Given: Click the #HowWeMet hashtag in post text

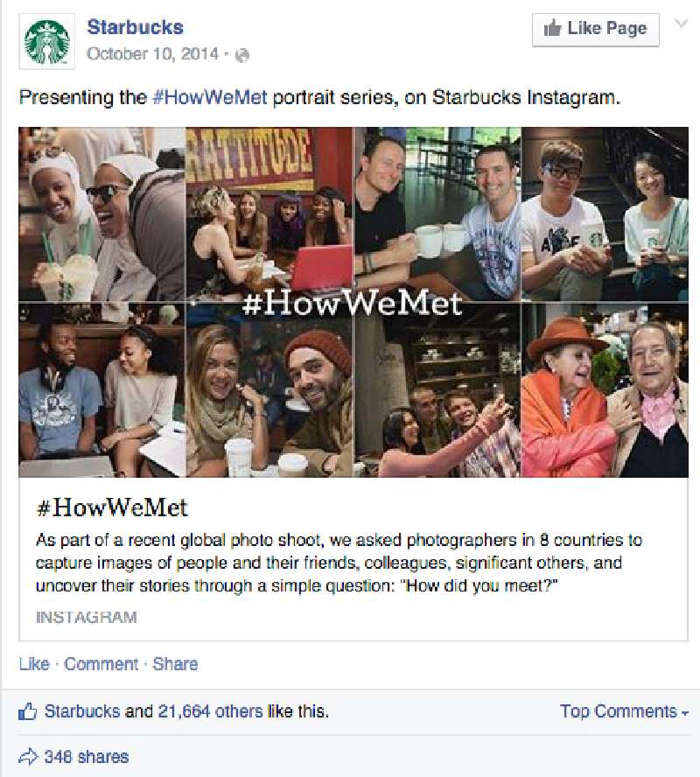Looking at the screenshot, I should (x=210, y=96).
